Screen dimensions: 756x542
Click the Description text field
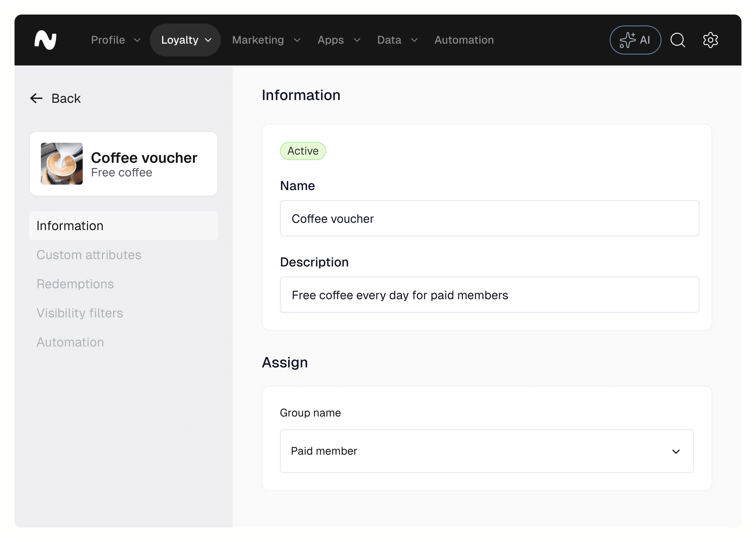coord(489,295)
